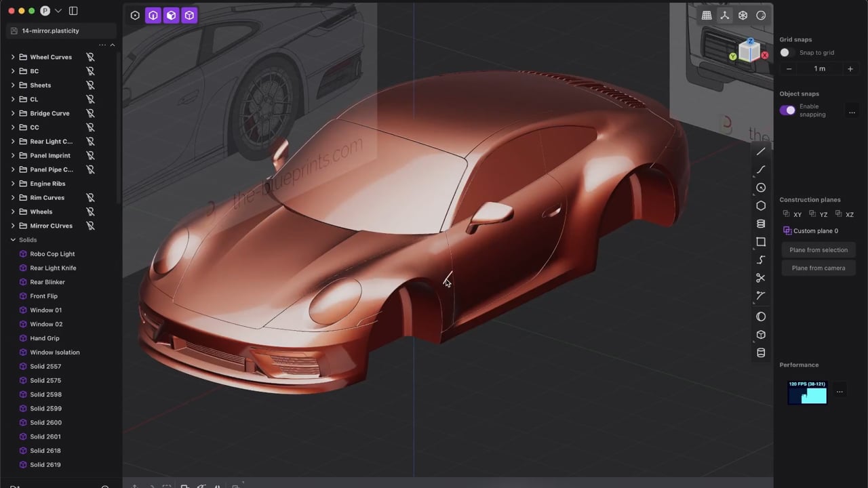Increase grid size with the plus stepper

tap(850, 68)
